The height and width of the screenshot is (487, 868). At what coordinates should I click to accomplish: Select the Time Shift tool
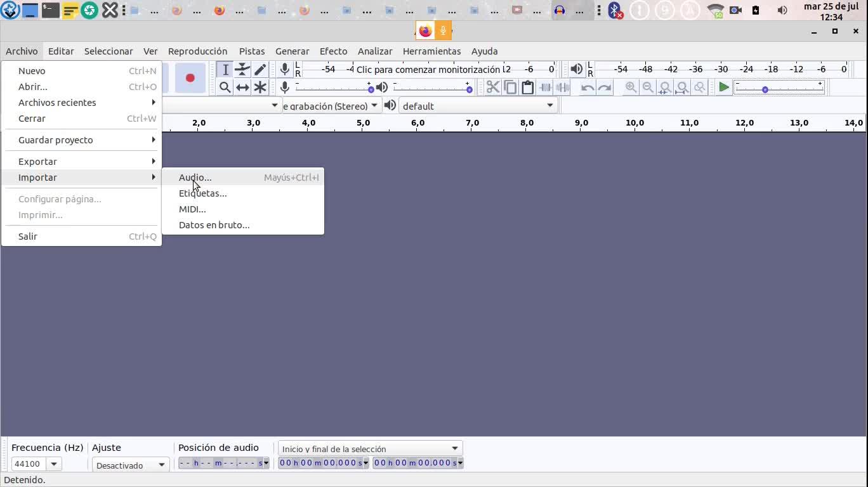pyautogui.click(x=242, y=88)
